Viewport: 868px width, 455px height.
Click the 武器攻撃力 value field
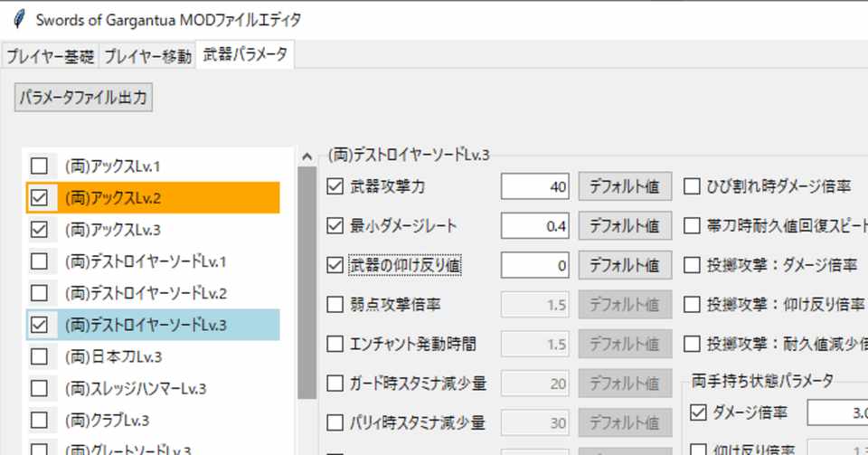click(x=537, y=187)
